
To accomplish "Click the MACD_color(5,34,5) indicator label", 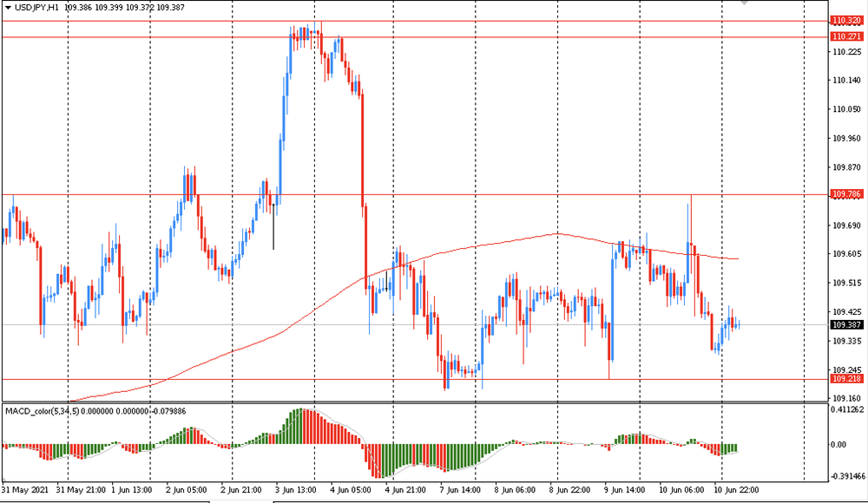I will point(42,411).
